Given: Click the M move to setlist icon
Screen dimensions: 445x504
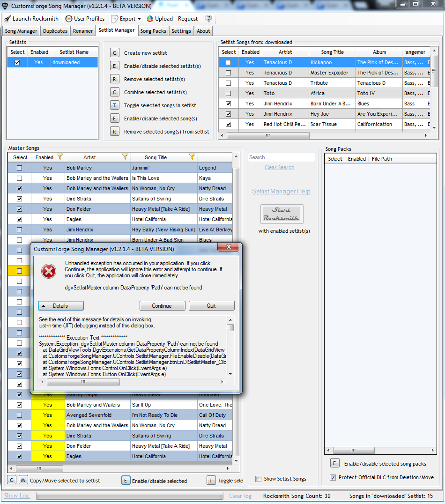Looking at the screenshot, I should tap(23, 480).
